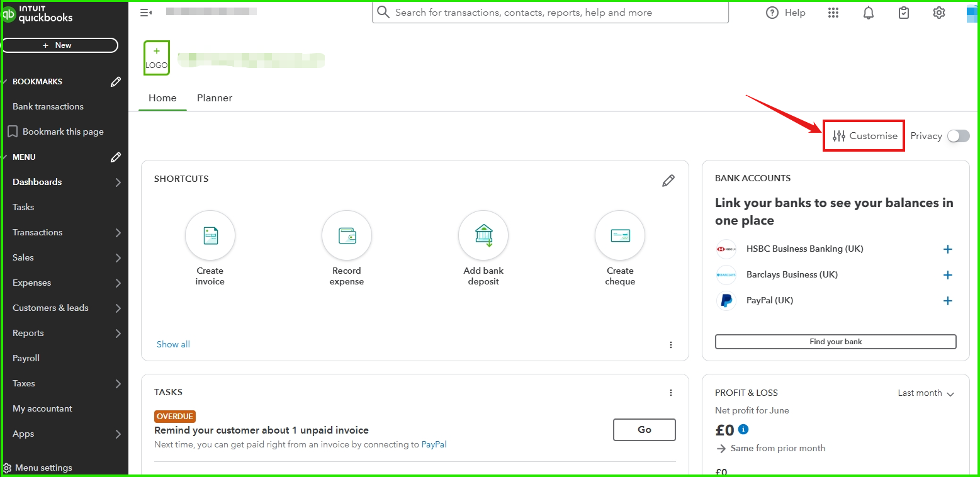Open Bank transactions bookmark
This screenshot has height=477, width=980.
(48, 106)
